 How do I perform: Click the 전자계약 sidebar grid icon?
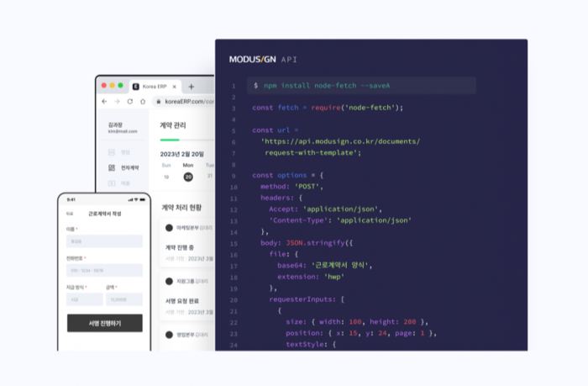click(112, 168)
